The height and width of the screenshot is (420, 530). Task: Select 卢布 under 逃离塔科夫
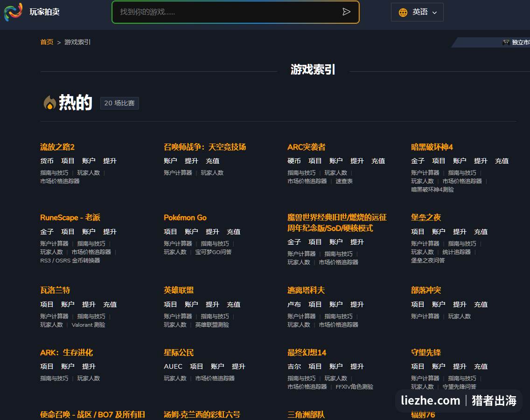pos(294,304)
